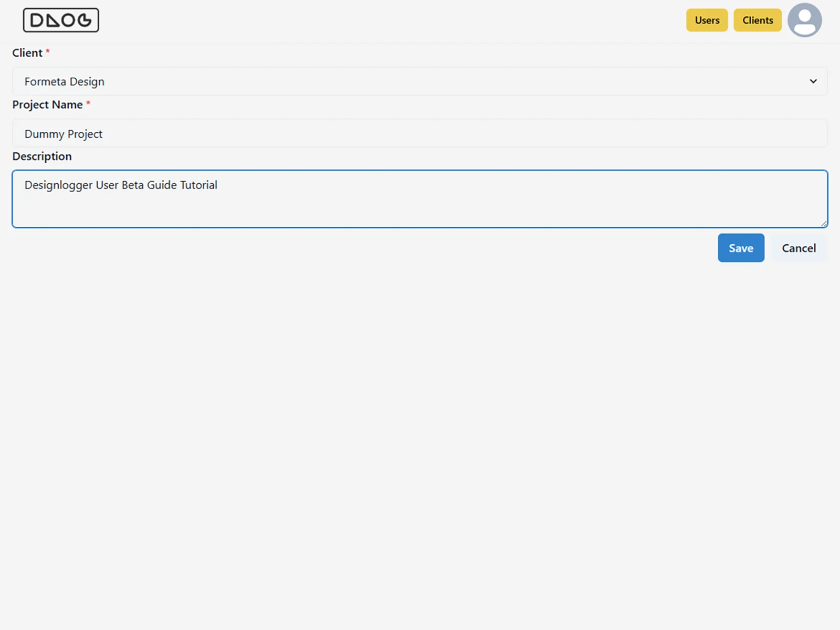The height and width of the screenshot is (630, 840).
Task: Open the Clients page
Action: pos(757,20)
